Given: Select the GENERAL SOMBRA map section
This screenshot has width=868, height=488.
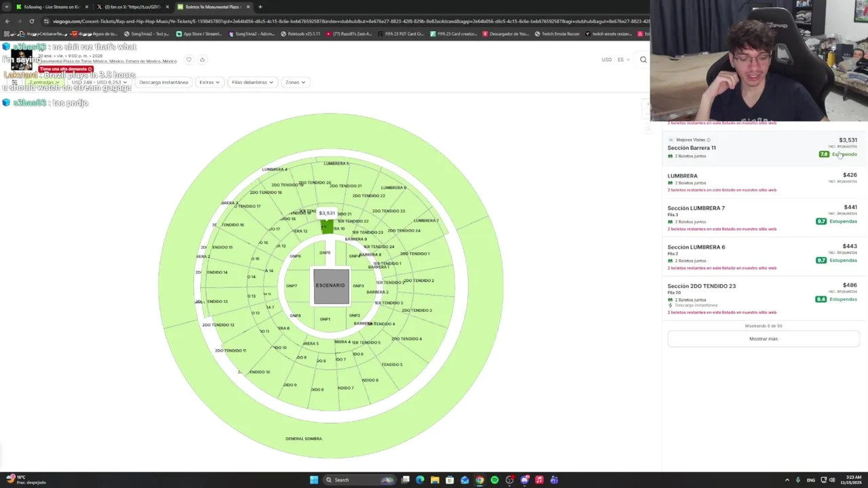Looking at the screenshot, I should 303,439.
